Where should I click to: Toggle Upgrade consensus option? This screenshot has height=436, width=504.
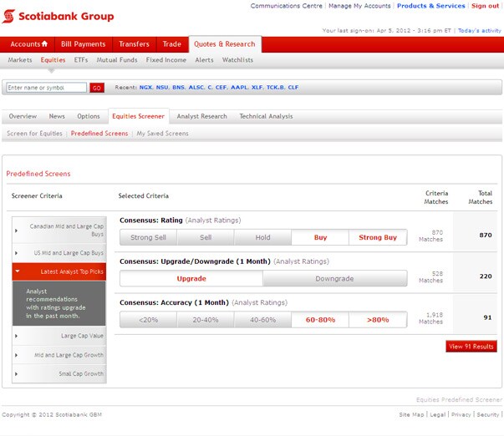[191, 279]
